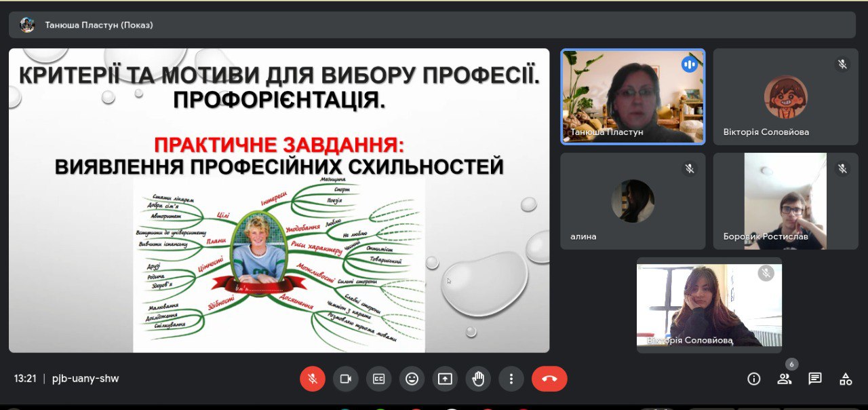Unmute the microphone in the call bar
The width and height of the screenshot is (868, 410).
pyautogui.click(x=313, y=379)
